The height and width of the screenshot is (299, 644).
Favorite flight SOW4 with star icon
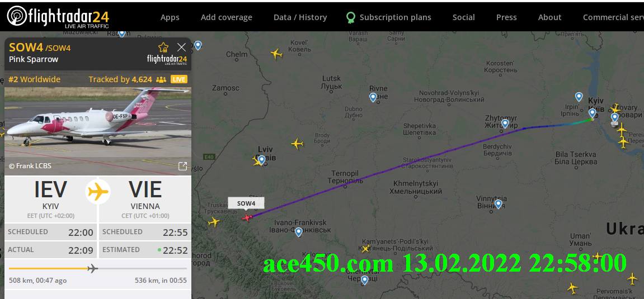coord(163,47)
